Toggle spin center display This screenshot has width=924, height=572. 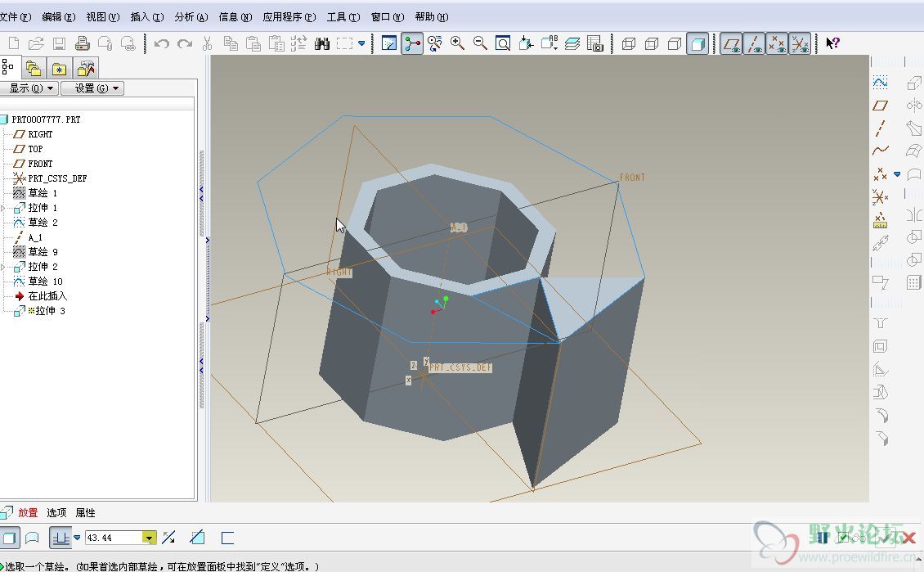(x=412, y=43)
